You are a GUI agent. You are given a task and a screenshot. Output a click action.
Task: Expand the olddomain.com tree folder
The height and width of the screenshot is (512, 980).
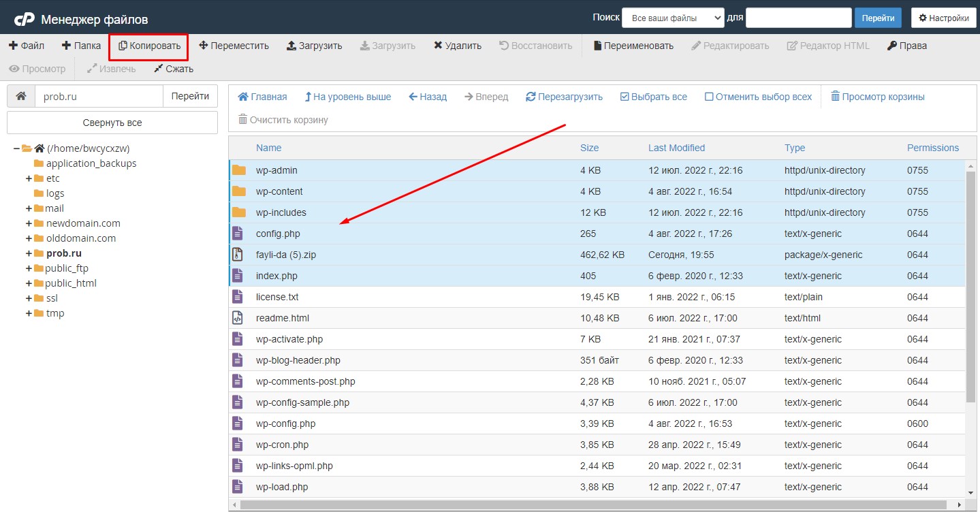29,238
